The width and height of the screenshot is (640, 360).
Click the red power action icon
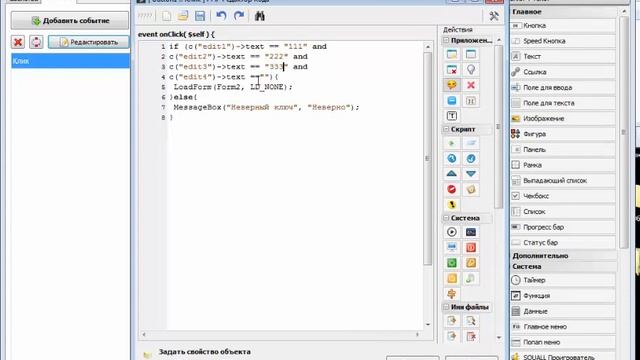pyautogui.click(x=471, y=247)
